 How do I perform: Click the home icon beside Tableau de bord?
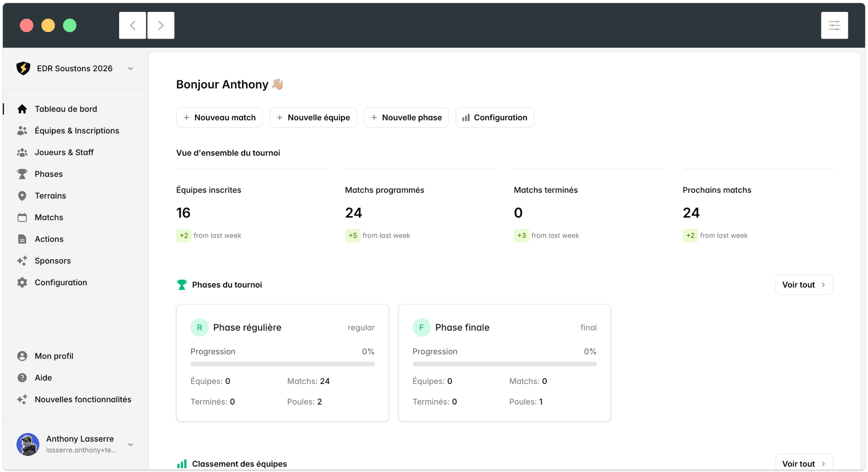[x=22, y=109]
